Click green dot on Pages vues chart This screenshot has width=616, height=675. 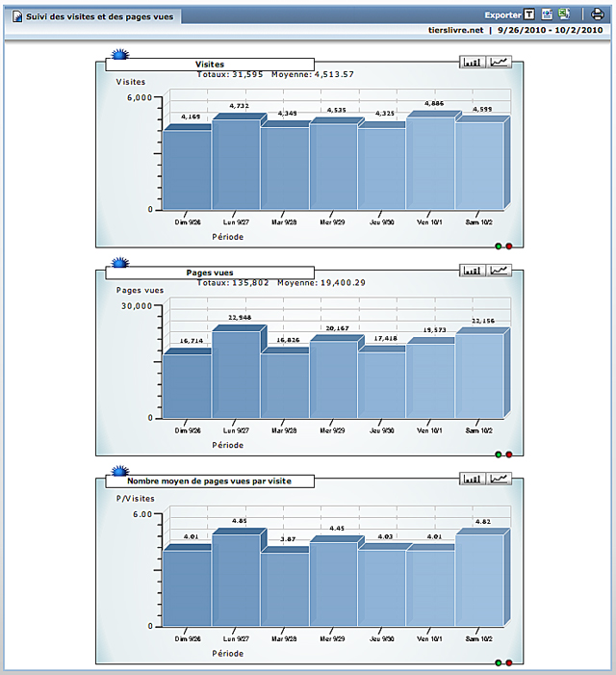pos(499,454)
